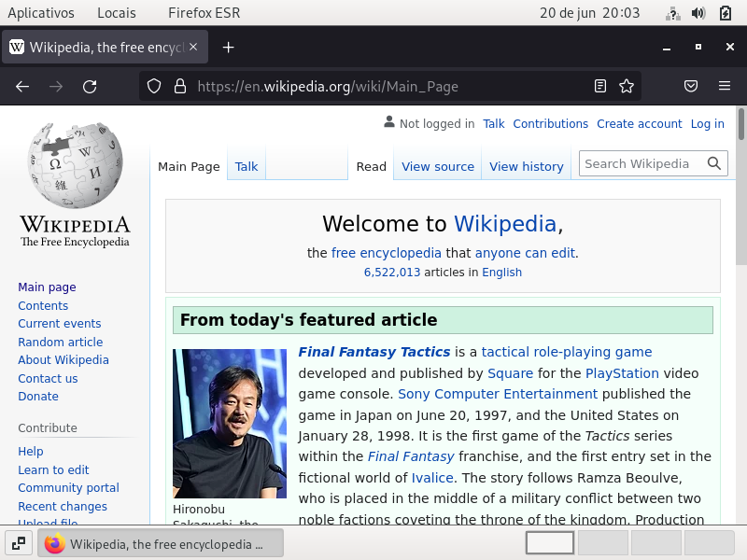The height and width of the screenshot is (560, 747).
Task: Open About Wikipedia sidebar link
Action: click(x=63, y=360)
